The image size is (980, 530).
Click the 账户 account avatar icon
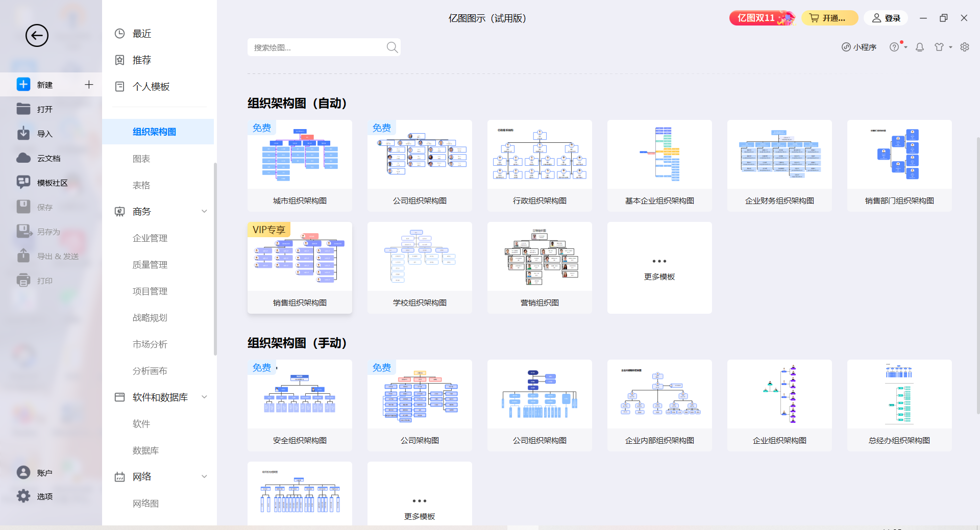(23, 472)
